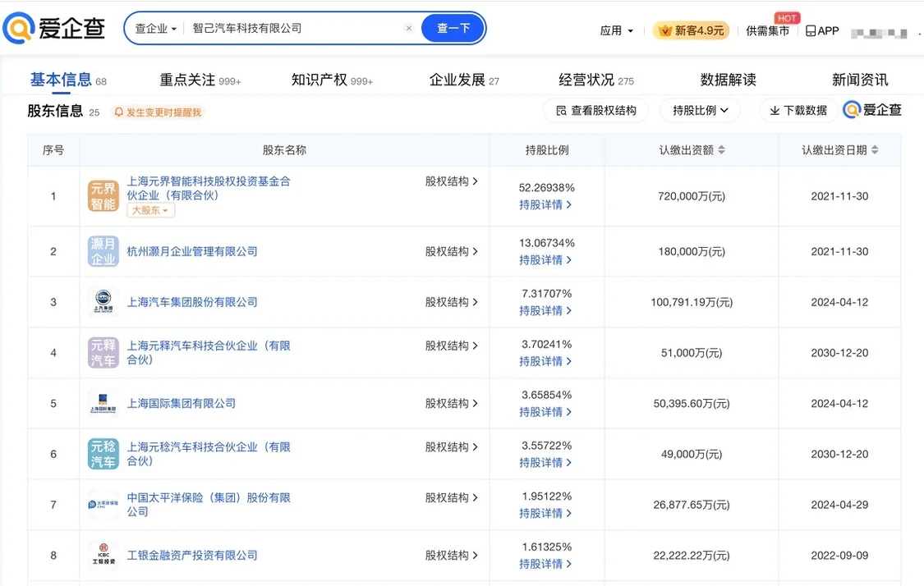
Task: Open the 供需集市 link
Action: pyautogui.click(x=767, y=30)
